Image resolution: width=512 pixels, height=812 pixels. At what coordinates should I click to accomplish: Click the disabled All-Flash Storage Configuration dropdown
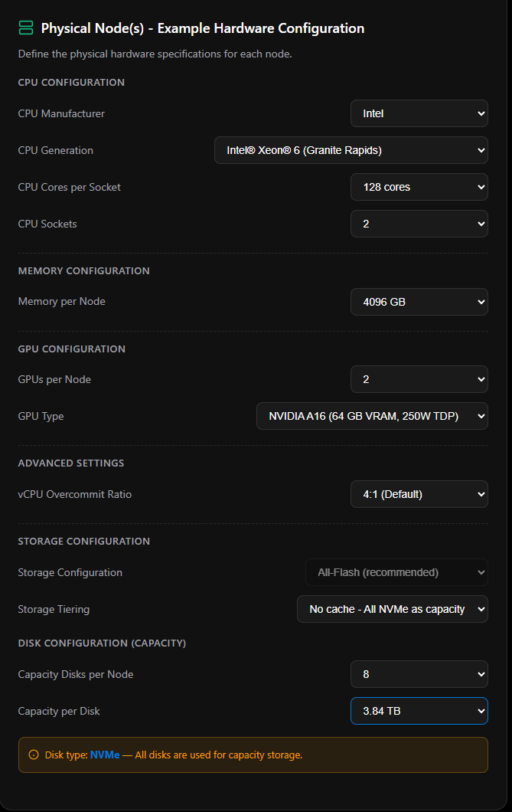click(396, 572)
